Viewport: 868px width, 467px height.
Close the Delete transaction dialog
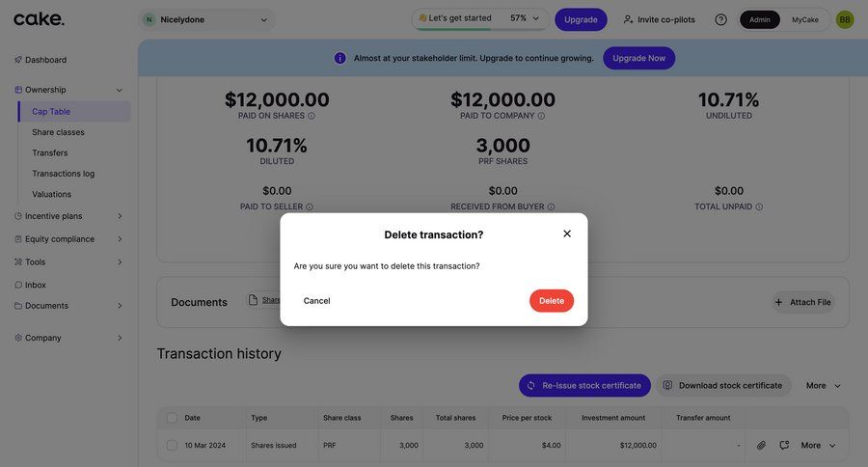pyautogui.click(x=567, y=233)
